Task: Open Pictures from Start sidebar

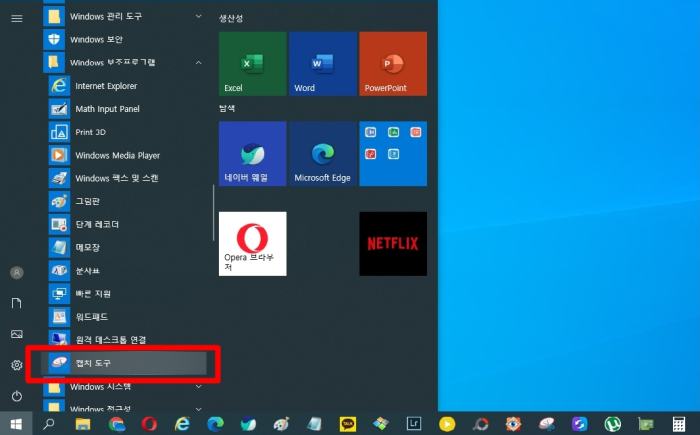Action: (x=17, y=334)
